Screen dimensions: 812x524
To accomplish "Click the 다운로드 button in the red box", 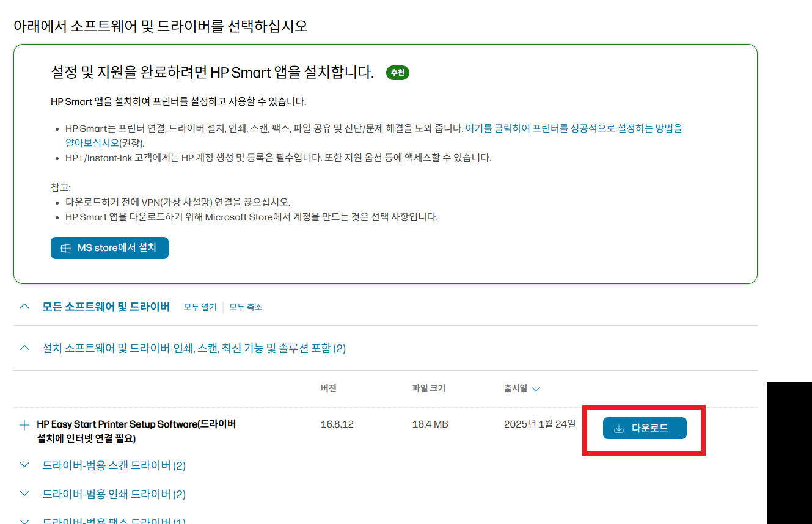I will [x=645, y=428].
